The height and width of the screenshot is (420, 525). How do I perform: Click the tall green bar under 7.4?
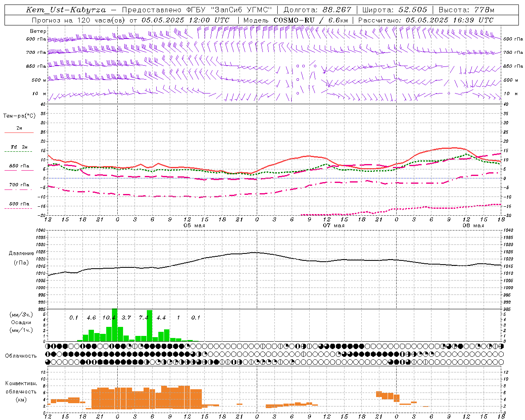(x=149, y=326)
